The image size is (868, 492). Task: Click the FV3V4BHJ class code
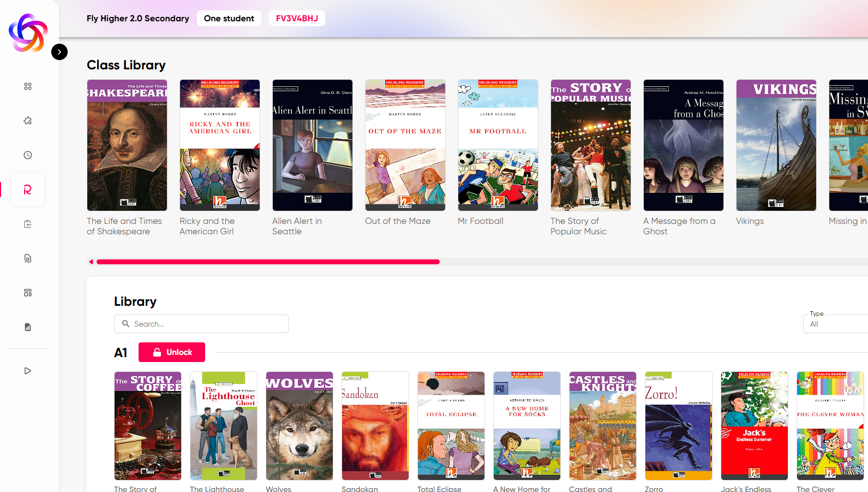[x=297, y=19]
